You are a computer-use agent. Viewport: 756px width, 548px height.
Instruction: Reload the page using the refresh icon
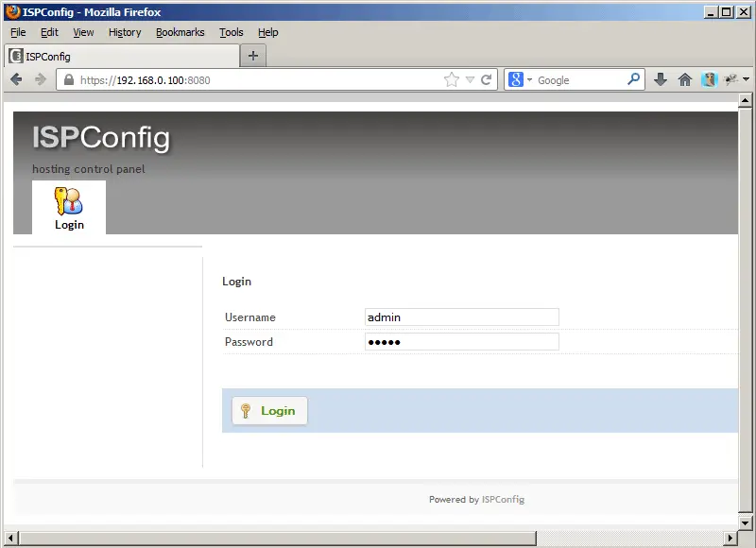487,80
